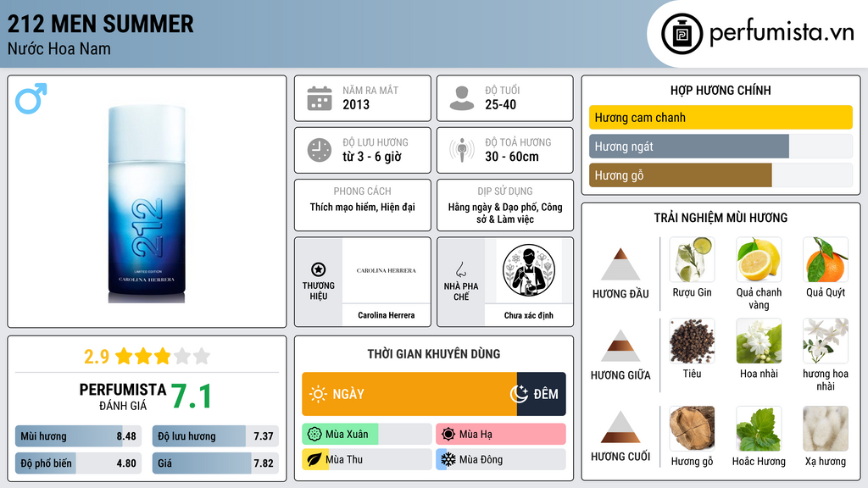This screenshot has width=868, height=488.
Task: Open the Hoắc Hương patchouli image
Action: (759, 428)
